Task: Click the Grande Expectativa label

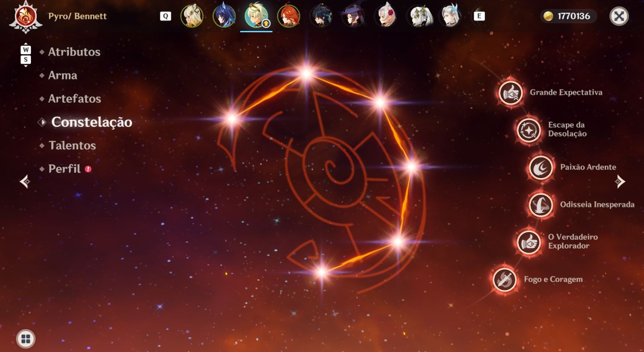Action: coord(566,92)
